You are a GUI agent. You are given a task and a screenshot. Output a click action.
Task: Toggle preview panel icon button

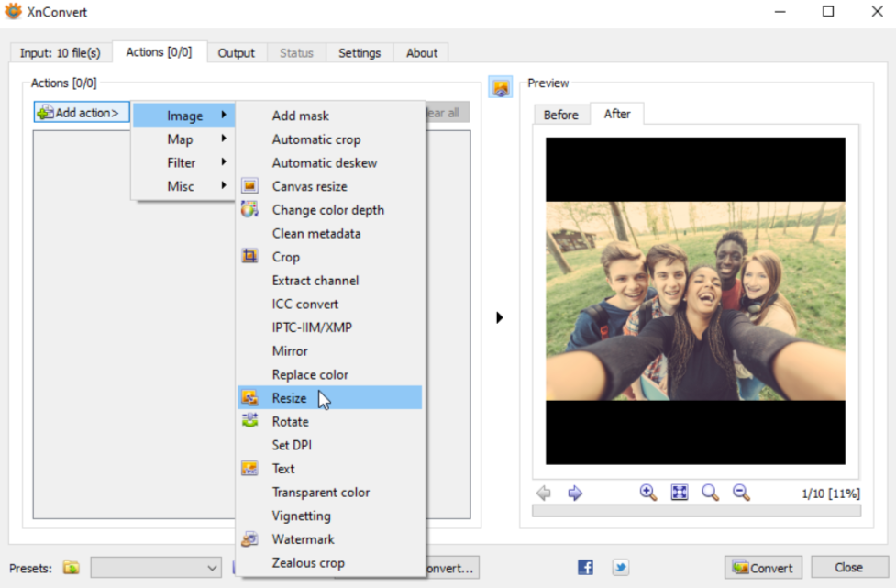(x=501, y=88)
